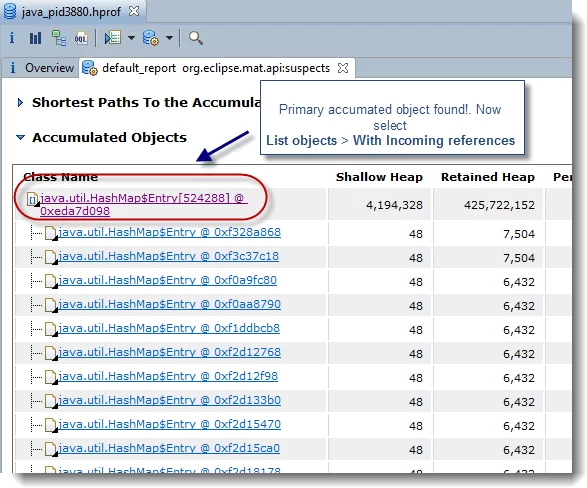This screenshot has height=488, width=587.
Task: Open the thread overview icon
Action: (x=113, y=38)
